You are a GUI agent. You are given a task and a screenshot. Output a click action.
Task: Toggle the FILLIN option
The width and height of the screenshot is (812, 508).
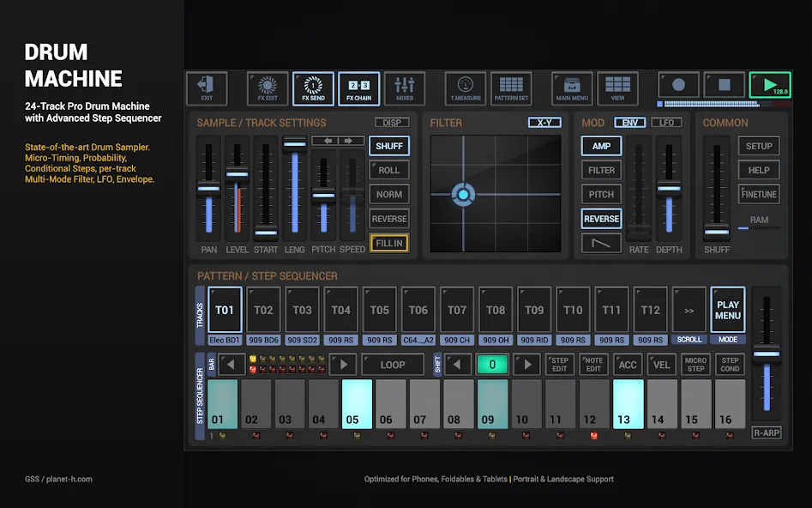pyautogui.click(x=389, y=243)
